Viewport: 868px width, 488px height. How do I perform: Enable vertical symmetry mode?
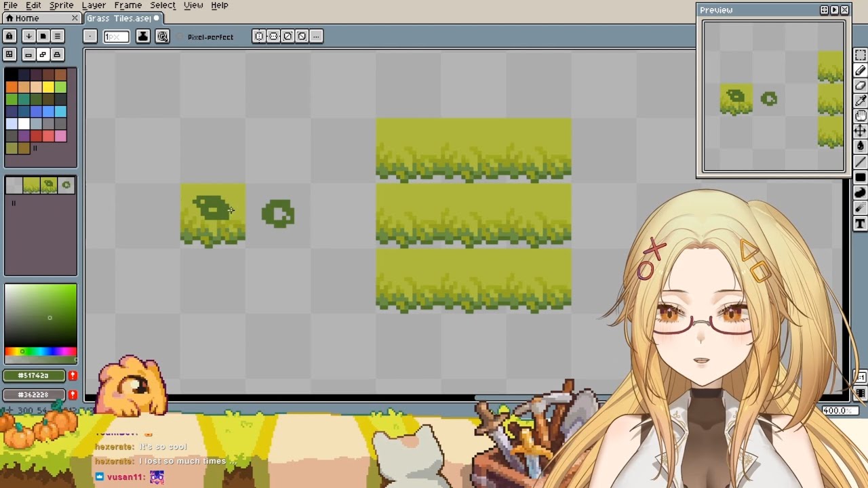click(x=273, y=36)
